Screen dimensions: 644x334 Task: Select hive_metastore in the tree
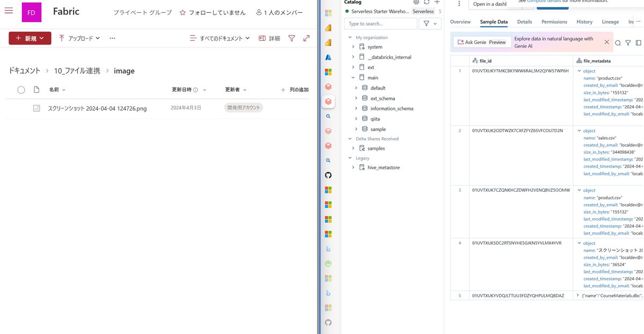[x=383, y=168]
